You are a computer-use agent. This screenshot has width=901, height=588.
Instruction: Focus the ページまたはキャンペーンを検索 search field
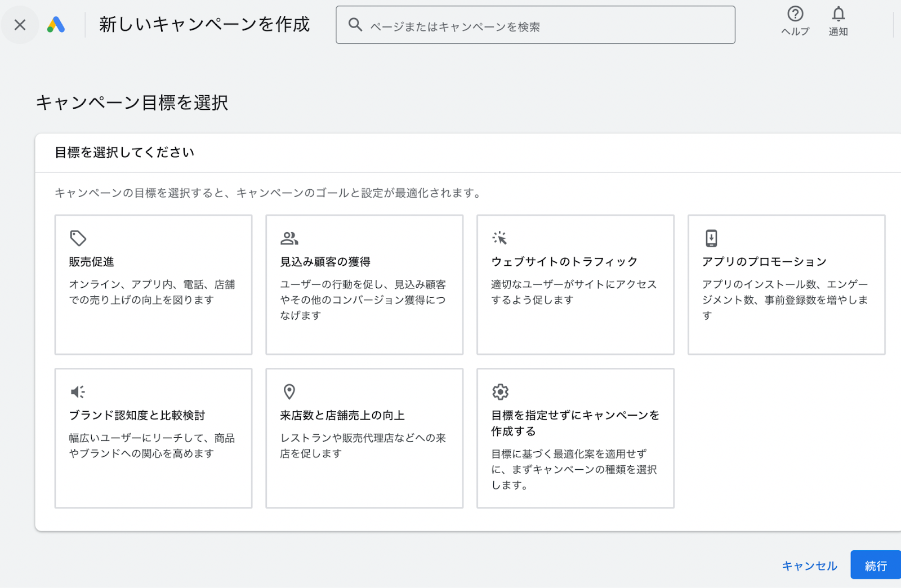point(536,25)
